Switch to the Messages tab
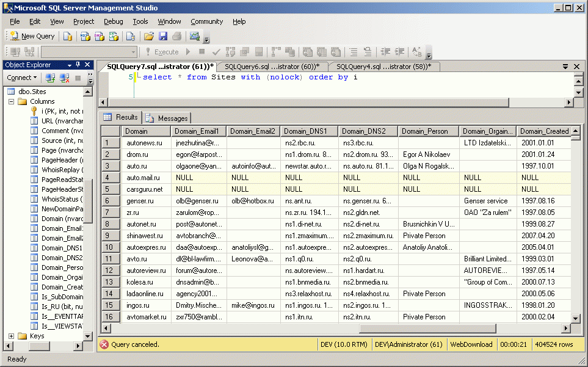The image size is (588, 367). [x=167, y=118]
